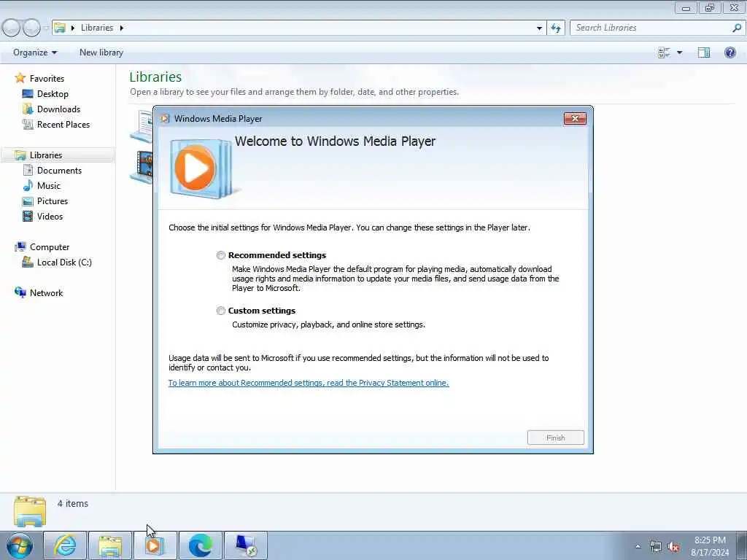Open the view options dropdown arrow
Viewport: 747px width, 560px height.
point(679,52)
